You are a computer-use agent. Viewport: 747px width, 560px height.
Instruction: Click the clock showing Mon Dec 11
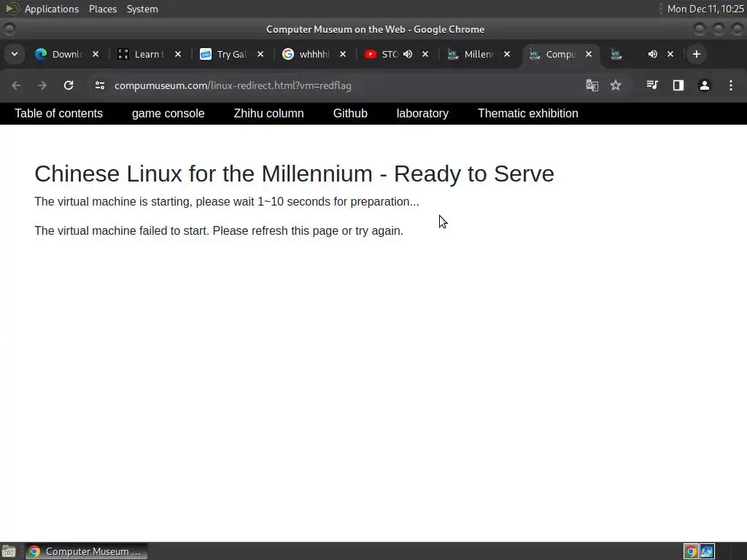click(x=705, y=9)
